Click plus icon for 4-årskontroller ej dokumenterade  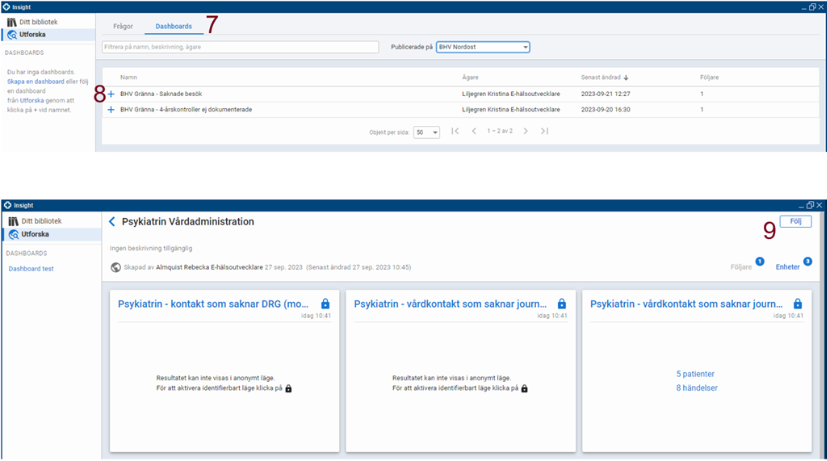coord(111,110)
